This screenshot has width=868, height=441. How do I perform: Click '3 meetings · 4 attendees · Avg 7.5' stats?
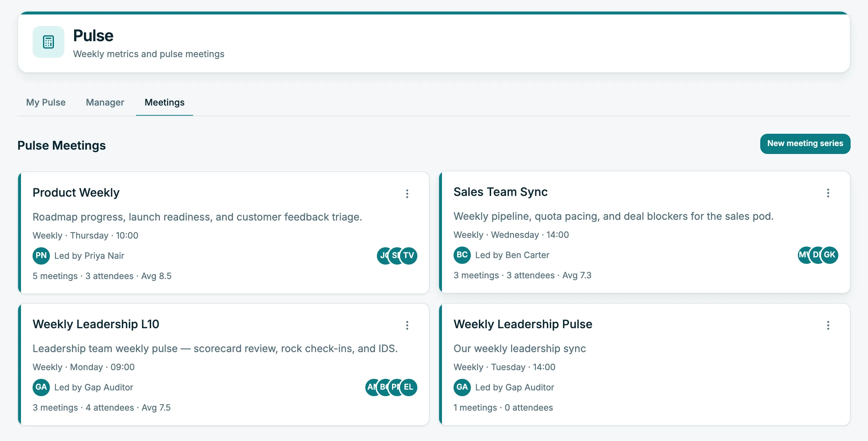(x=102, y=408)
